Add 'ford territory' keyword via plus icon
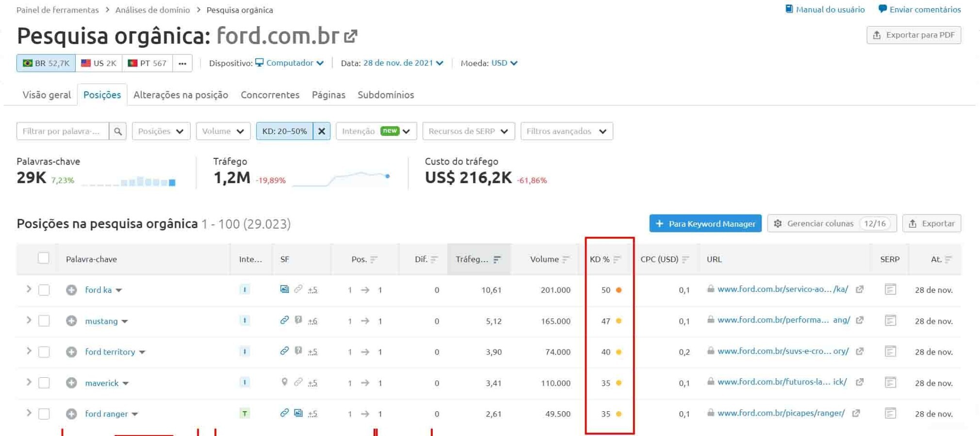 (71, 352)
